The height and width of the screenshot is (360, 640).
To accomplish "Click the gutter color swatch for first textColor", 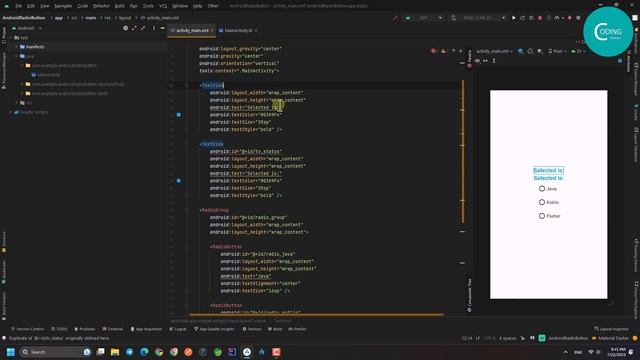I will (179, 115).
